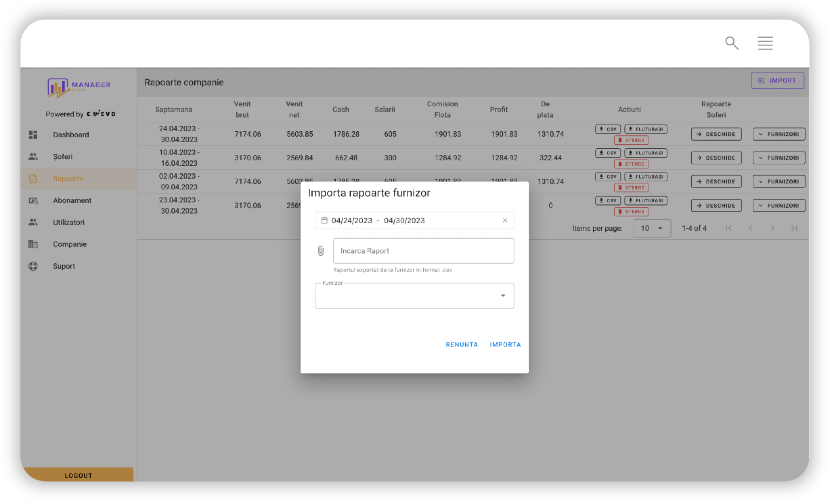
Task: Expand Furnizori for week 02.04.2023 row
Action: [779, 181]
